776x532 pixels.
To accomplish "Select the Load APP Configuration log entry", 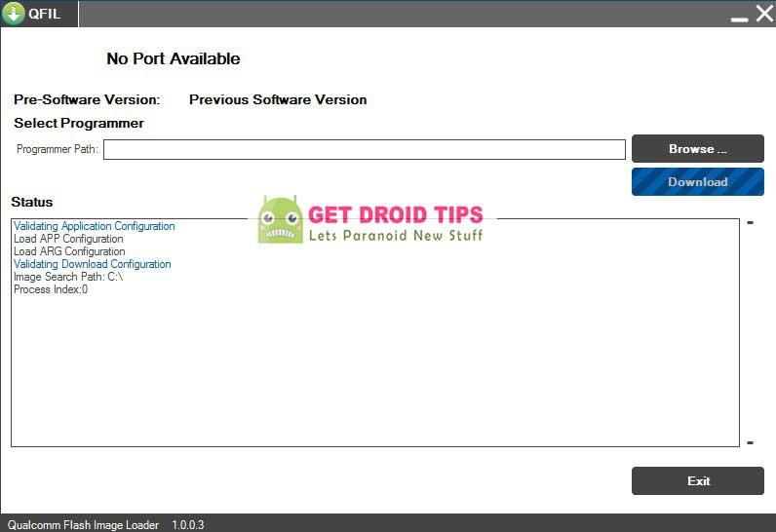I will click(x=68, y=239).
